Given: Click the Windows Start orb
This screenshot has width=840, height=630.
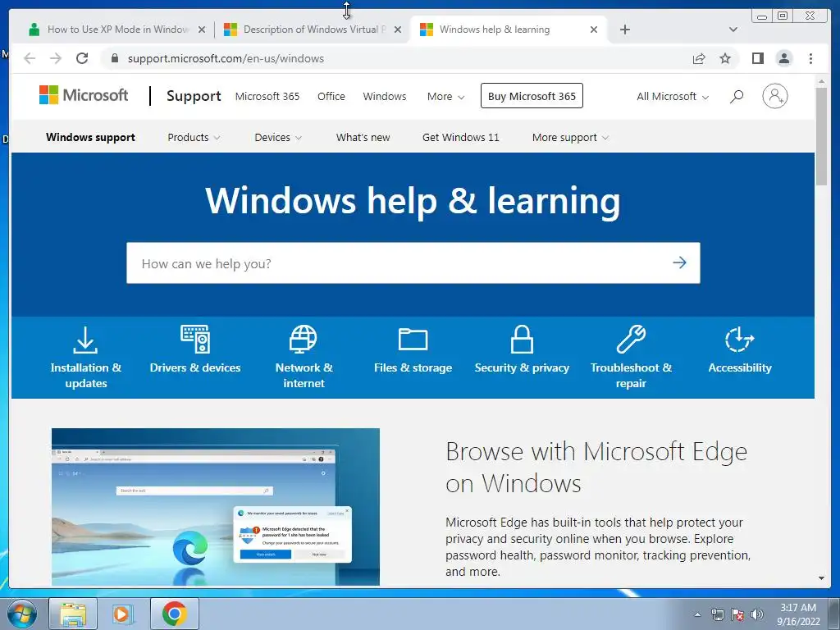Looking at the screenshot, I should pyautogui.click(x=21, y=614).
